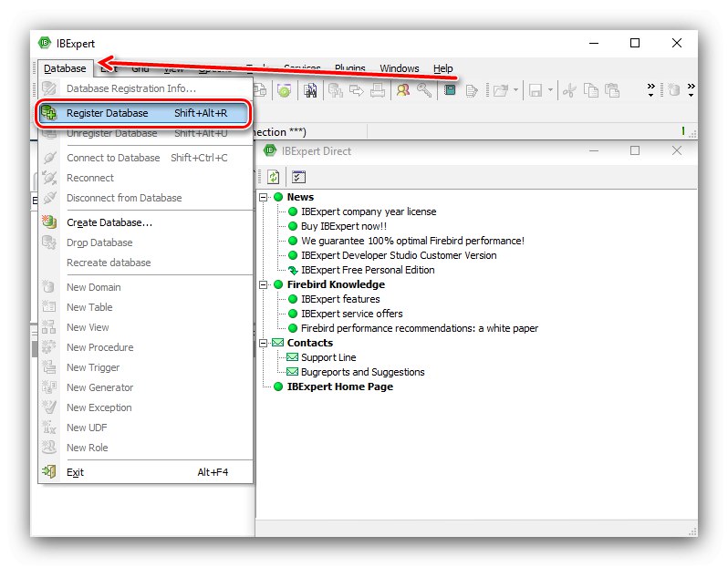Open the Help menu
Screen dimensions: 728x567
pyautogui.click(x=443, y=68)
